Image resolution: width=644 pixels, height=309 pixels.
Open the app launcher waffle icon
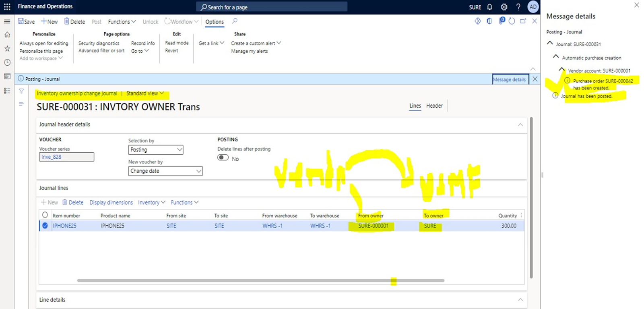[7, 7]
